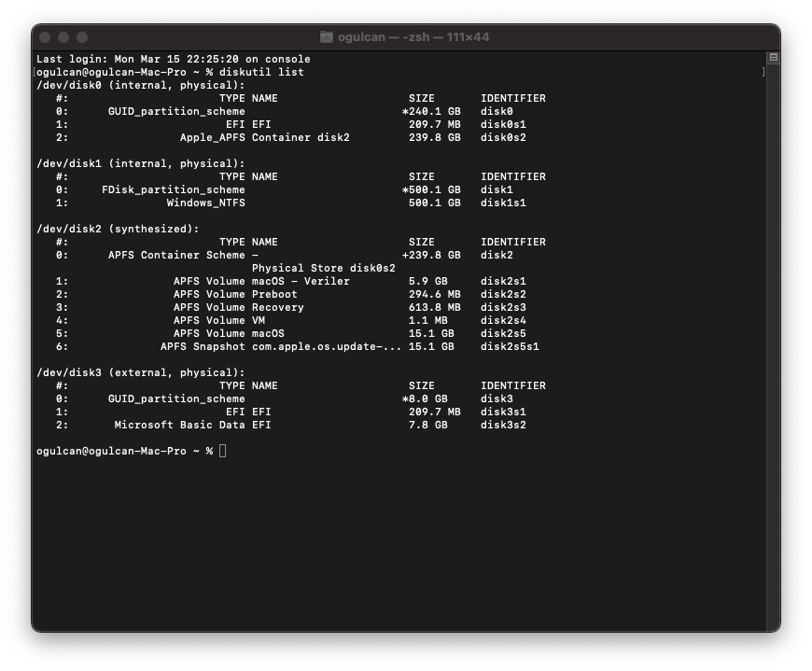Click the 'Last login: Mon Mar 15' line
Viewport: 812px width, 671px height.
[174, 59]
